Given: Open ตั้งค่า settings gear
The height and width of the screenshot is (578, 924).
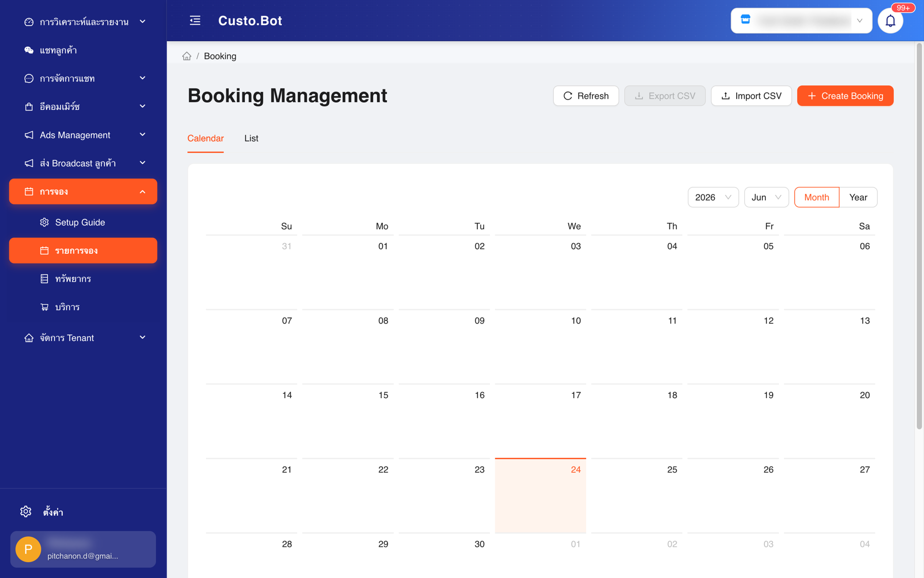Looking at the screenshot, I should point(26,511).
